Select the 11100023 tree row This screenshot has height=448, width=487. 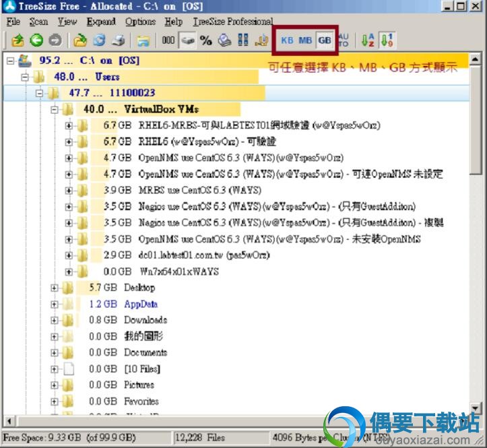click(x=236, y=93)
